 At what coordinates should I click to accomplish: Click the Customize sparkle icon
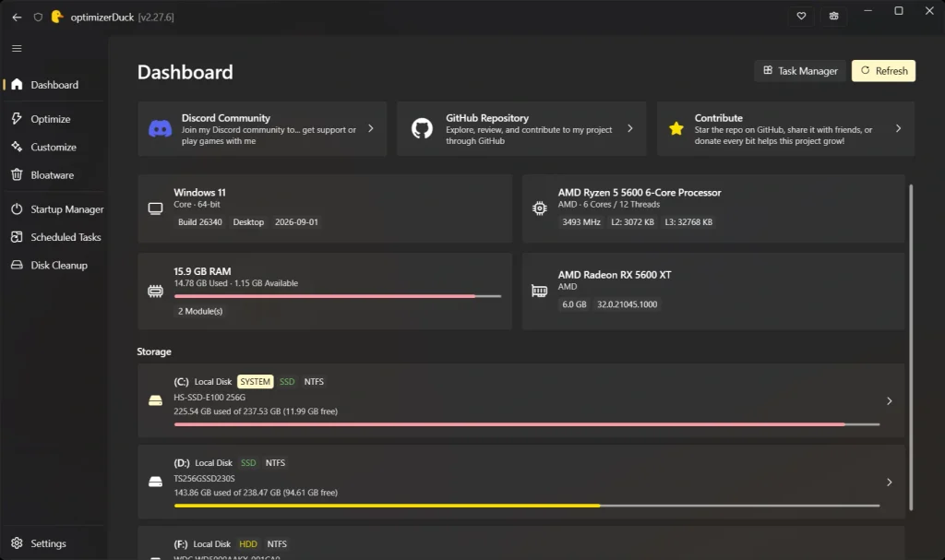[x=17, y=147]
